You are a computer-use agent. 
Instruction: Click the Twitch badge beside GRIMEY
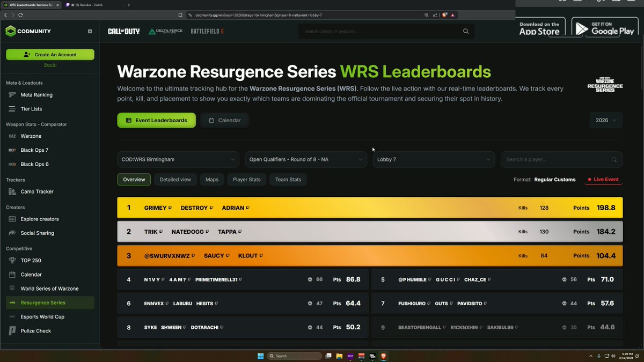(x=170, y=208)
